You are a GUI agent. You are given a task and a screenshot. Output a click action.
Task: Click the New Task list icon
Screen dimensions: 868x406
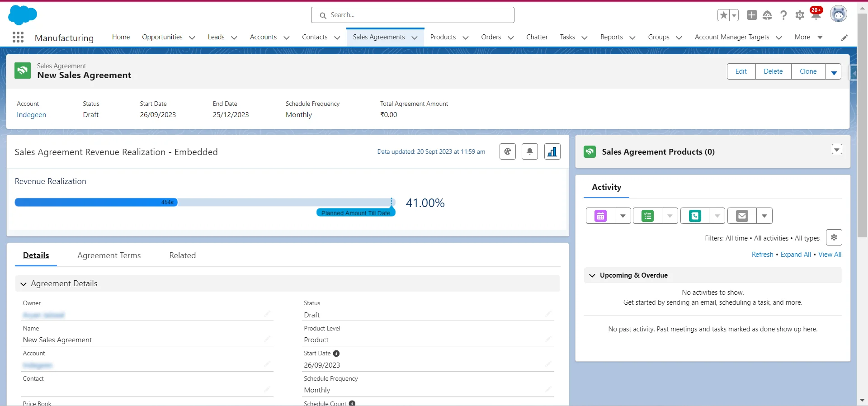647,216
